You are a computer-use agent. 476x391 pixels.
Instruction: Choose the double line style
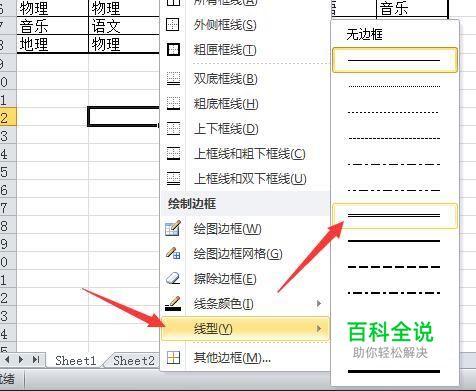[395, 216]
